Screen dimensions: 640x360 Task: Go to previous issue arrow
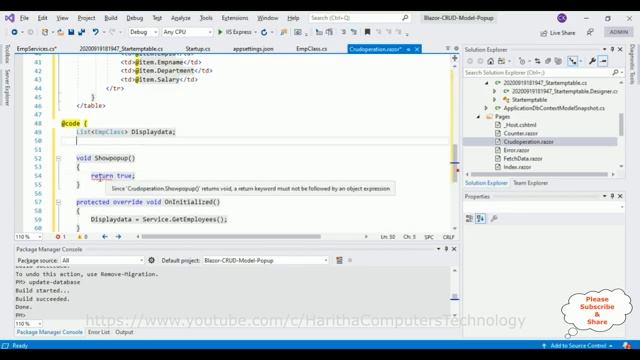click(105, 237)
